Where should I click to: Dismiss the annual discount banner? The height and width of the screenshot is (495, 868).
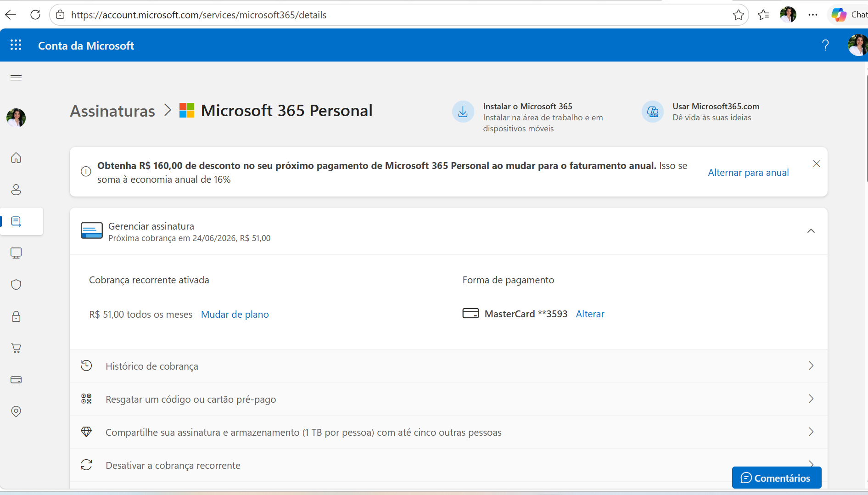(817, 164)
